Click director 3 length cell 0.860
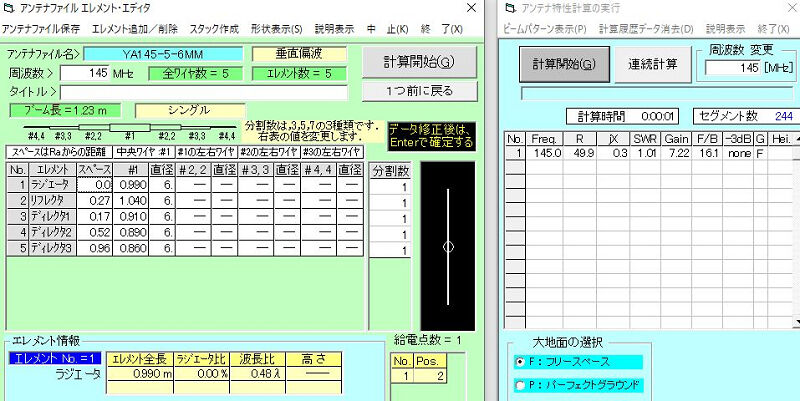Image resolution: width=800 pixels, height=401 pixels. click(131, 248)
